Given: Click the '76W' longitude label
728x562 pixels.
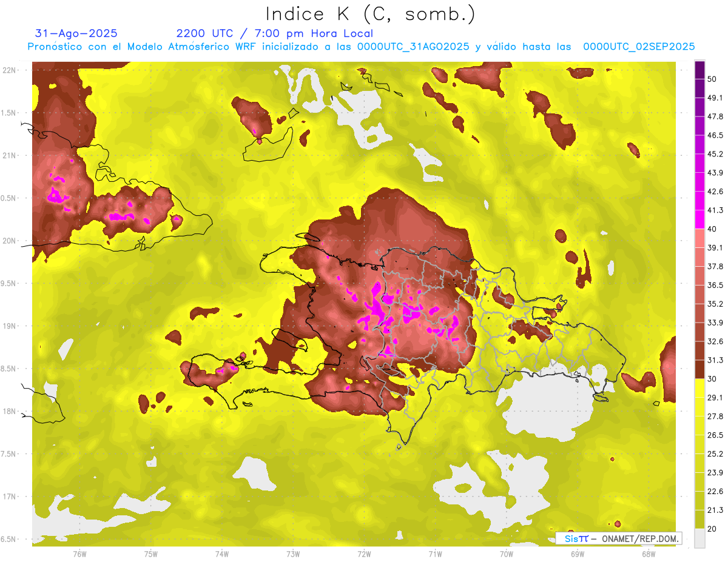Looking at the screenshot, I should 79,554.
